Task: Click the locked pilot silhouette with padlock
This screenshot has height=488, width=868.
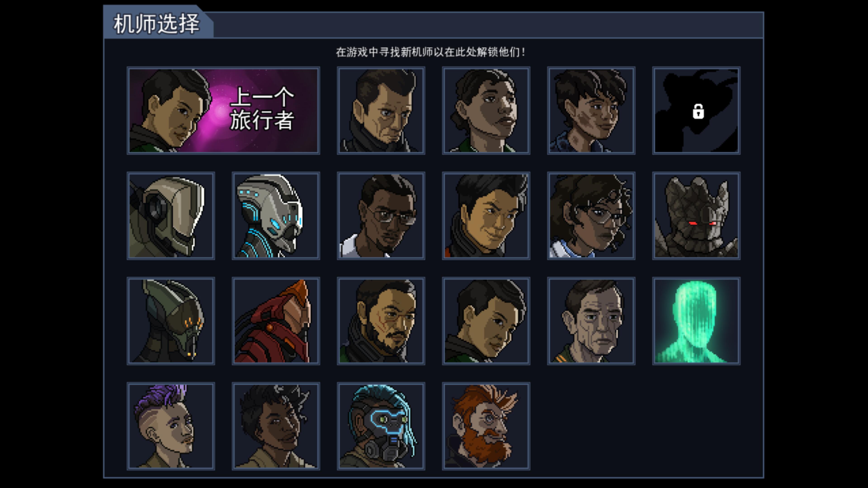Action: coord(696,111)
